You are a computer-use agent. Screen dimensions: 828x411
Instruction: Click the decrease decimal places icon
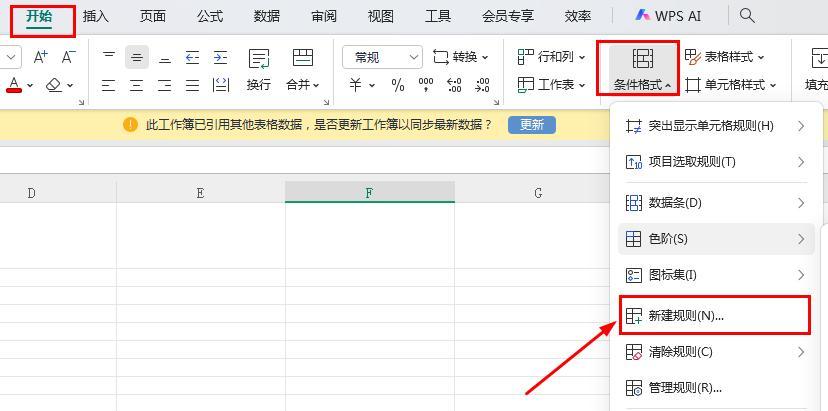(482, 85)
